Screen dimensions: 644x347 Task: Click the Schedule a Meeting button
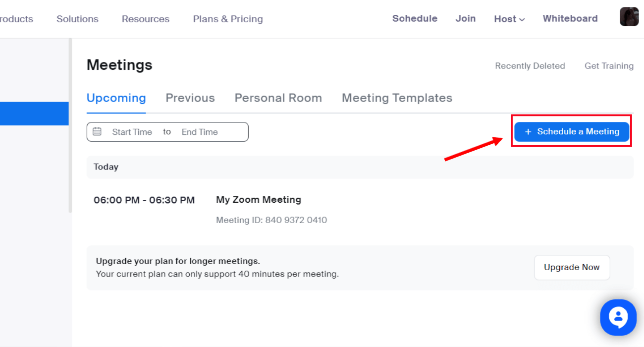(x=572, y=132)
